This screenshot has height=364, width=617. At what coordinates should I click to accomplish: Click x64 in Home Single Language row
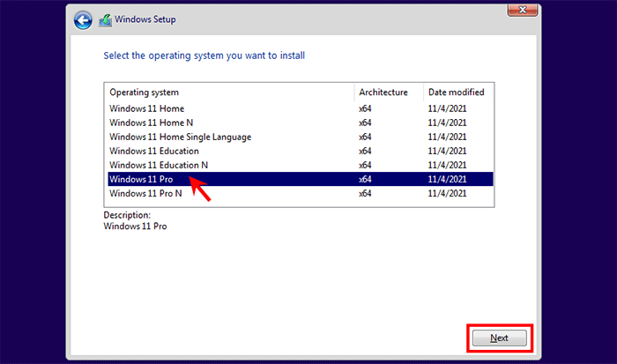click(365, 137)
